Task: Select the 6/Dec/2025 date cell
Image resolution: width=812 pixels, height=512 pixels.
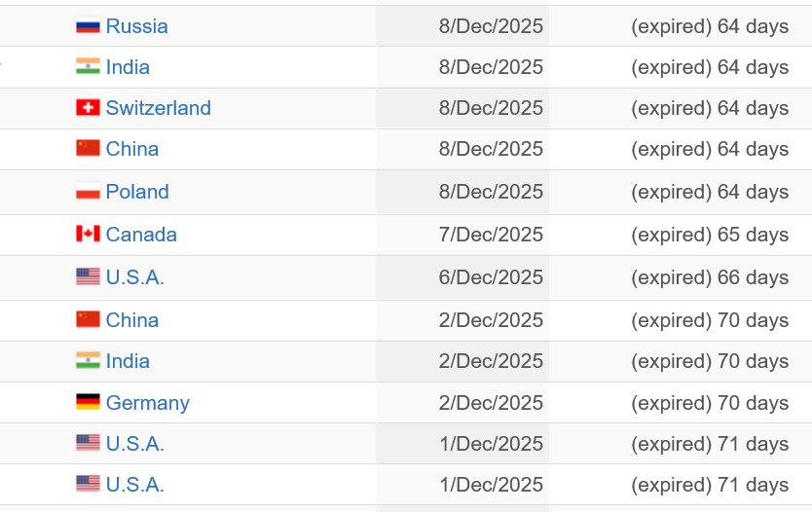Action: pos(491,277)
